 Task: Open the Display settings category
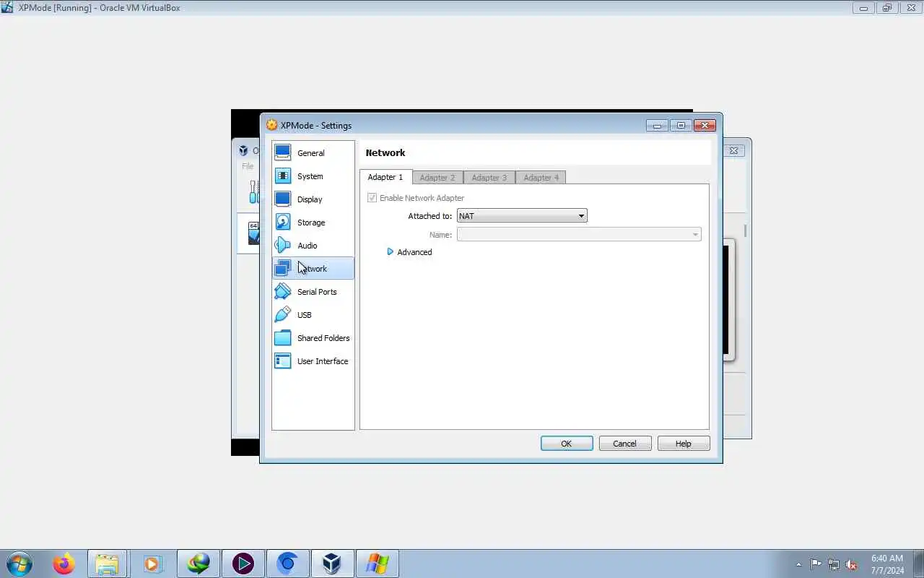click(313, 199)
